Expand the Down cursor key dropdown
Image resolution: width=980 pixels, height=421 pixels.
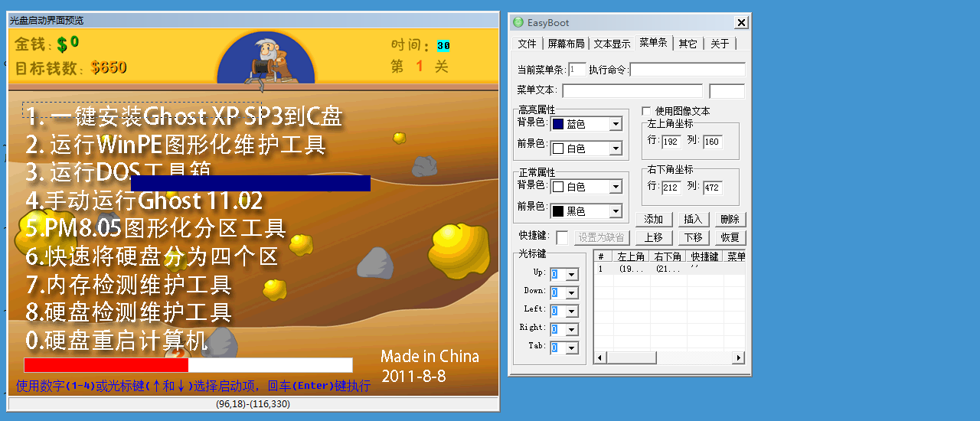[x=573, y=292]
